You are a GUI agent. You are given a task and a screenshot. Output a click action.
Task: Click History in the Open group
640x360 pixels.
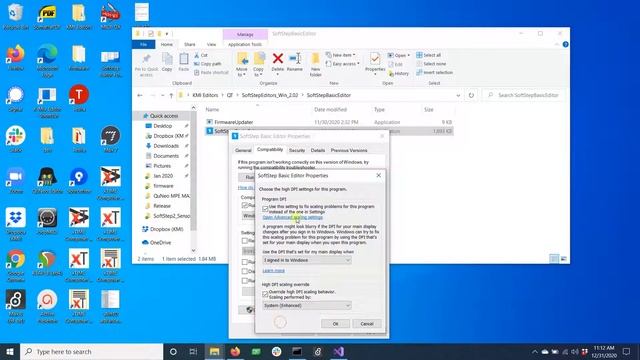coord(398,73)
